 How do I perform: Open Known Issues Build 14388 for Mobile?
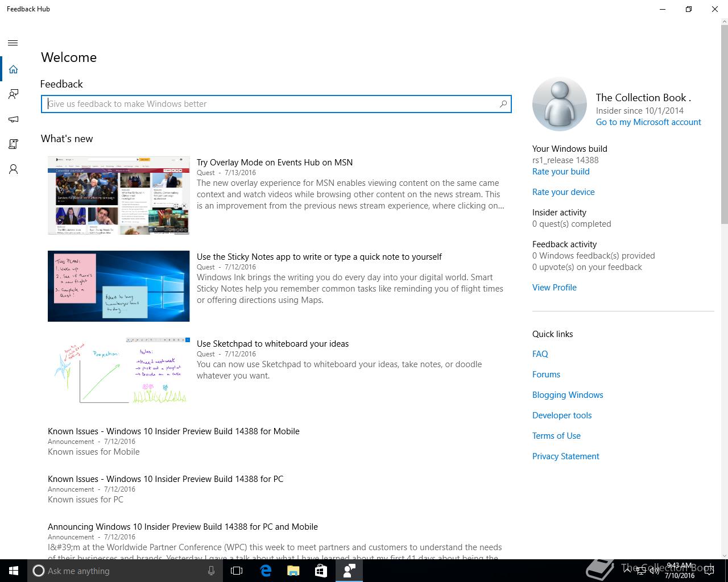click(173, 431)
